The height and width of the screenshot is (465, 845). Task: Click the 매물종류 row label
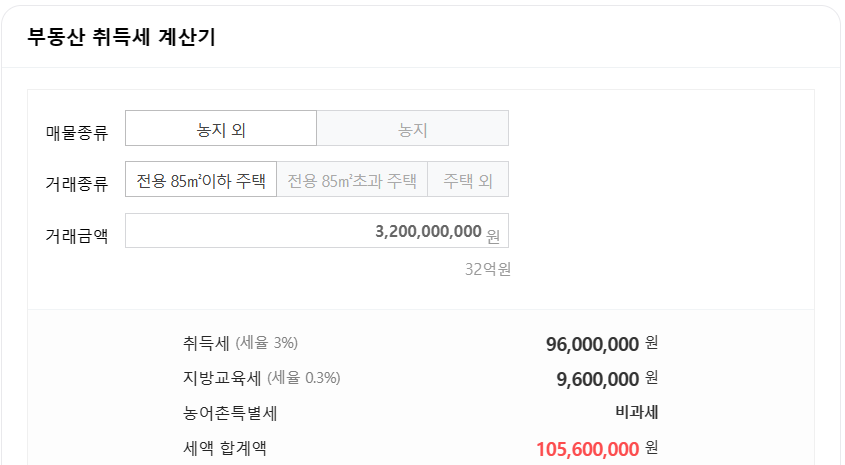pos(77,132)
